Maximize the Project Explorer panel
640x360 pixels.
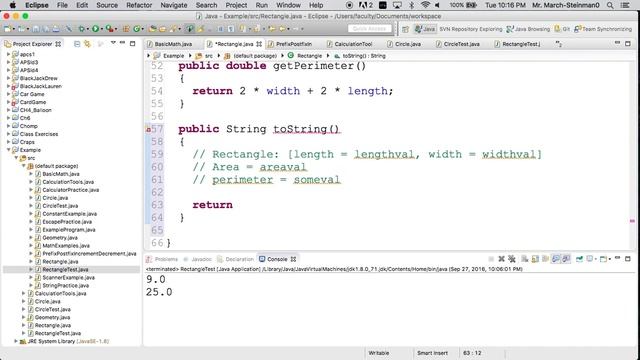pos(132,43)
